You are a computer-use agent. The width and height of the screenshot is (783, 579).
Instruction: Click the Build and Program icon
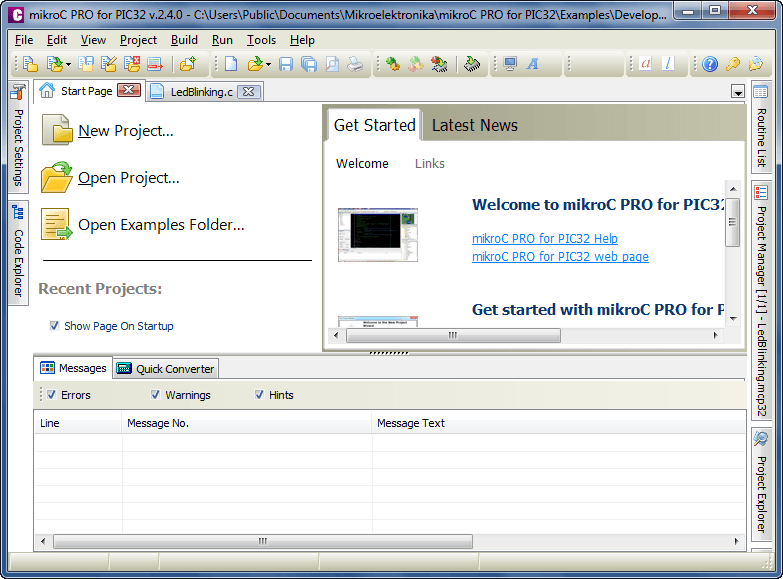(439, 64)
